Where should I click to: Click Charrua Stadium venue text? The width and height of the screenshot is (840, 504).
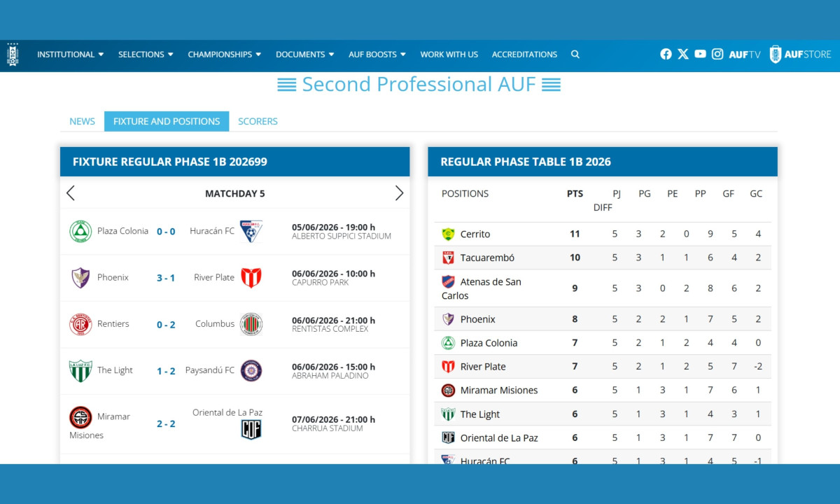coord(327,428)
